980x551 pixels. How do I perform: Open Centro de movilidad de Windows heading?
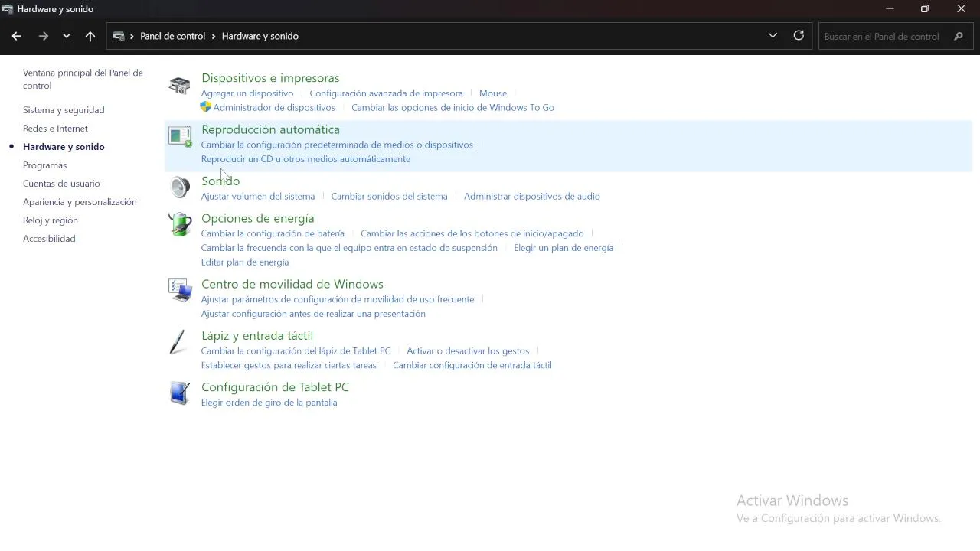[x=292, y=284]
